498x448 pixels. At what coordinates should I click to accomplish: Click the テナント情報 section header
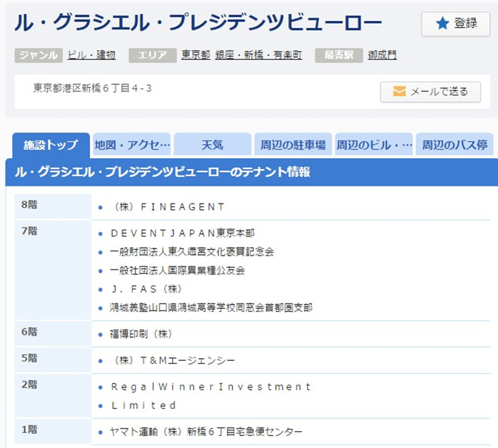[x=251, y=172]
